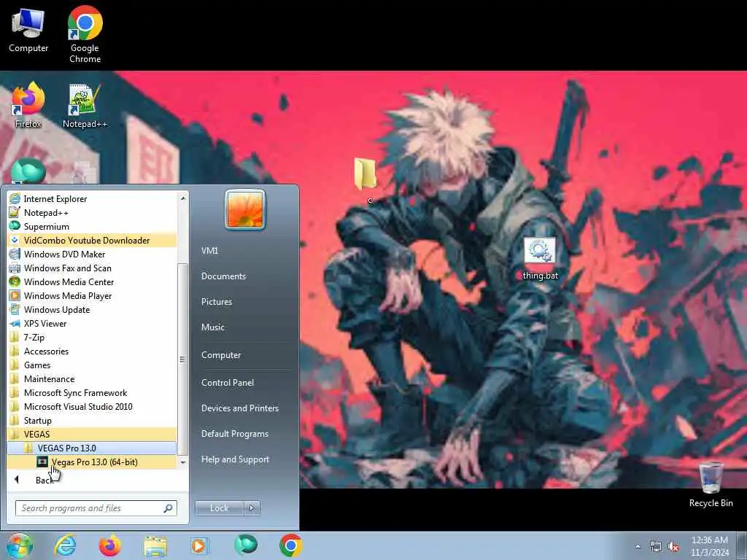This screenshot has width=747, height=560.
Task: Expand the Games folder
Action: (x=91, y=365)
